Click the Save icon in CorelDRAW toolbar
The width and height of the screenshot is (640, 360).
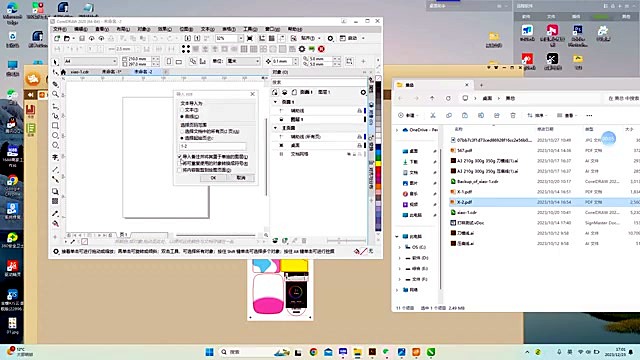(82, 38)
